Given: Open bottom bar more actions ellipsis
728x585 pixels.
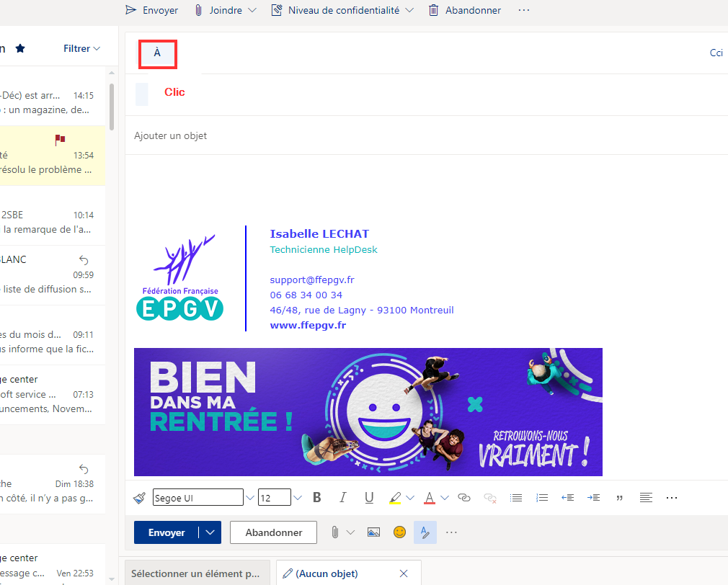Looking at the screenshot, I should click(451, 532).
